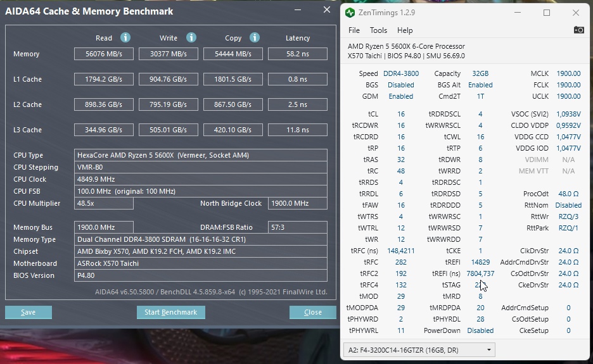This screenshot has width=593, height=364.
Task: Click the North Bridge Clock 1900.0 MHz field
Action: coord(298,203)
